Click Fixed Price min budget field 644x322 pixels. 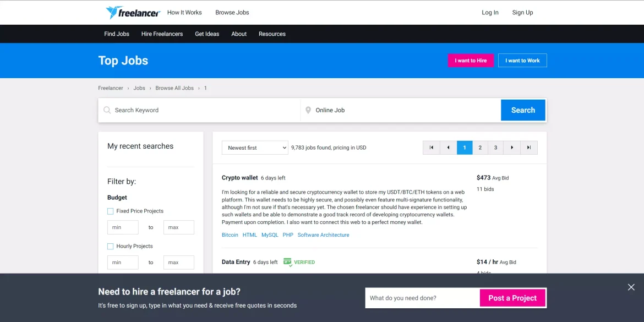pos(123,227)
